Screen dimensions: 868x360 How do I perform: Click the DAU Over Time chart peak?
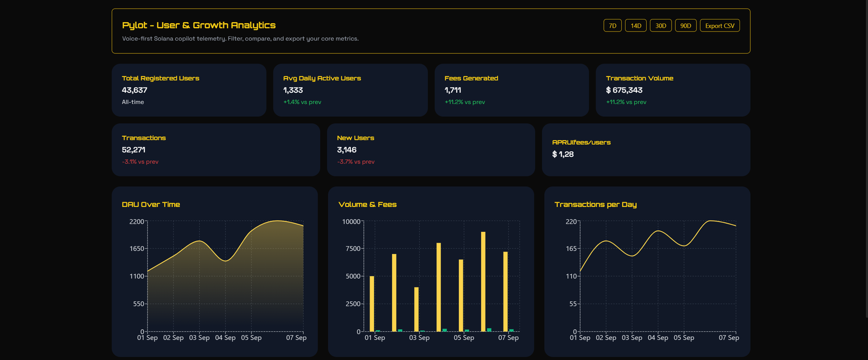[x=277, y=221]
